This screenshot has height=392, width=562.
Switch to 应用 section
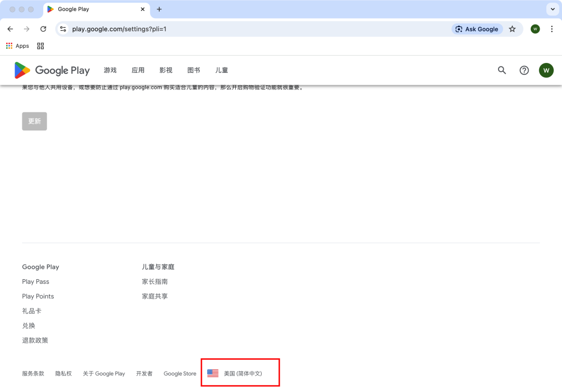[x=138, y=70]
